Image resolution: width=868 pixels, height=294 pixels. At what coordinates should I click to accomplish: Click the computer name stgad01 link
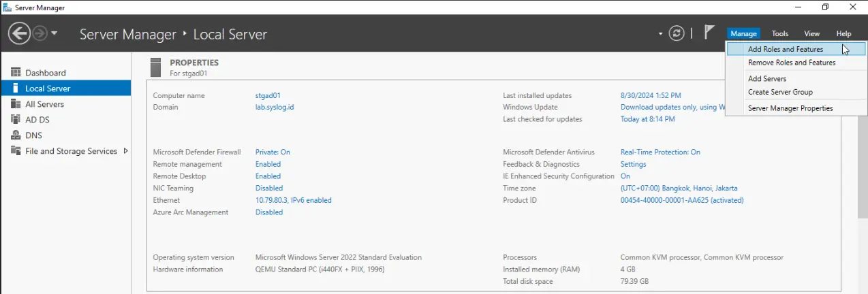[268, 96]
